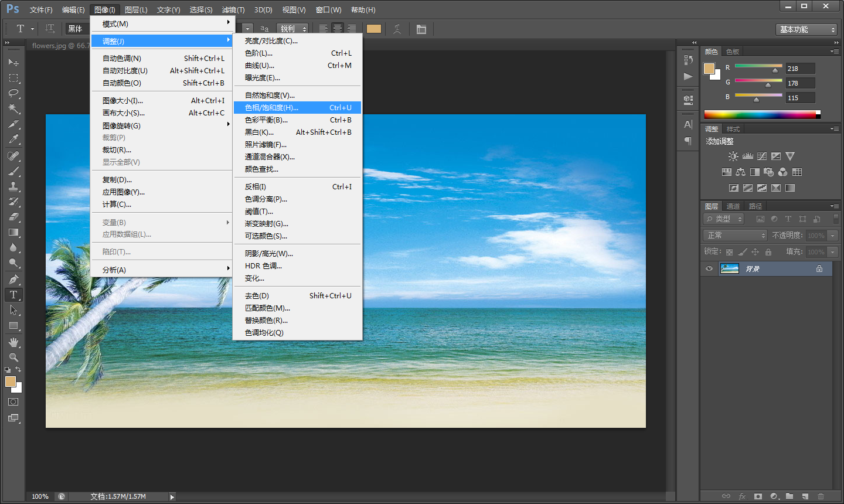Image resolution: width=844 pixels, height=504 pixels.
Task: Switch to the 色板 tab
Action: point(733,52)
